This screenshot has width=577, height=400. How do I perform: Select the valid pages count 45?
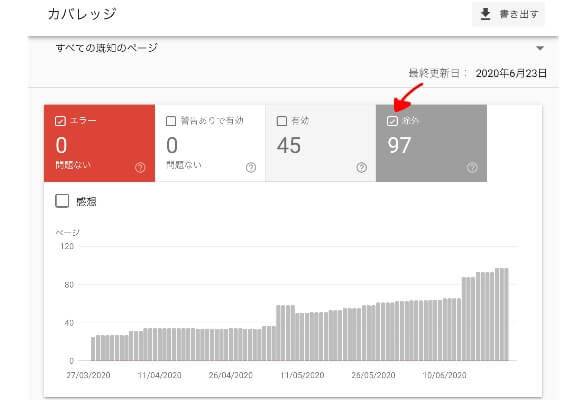coord(289,145)
